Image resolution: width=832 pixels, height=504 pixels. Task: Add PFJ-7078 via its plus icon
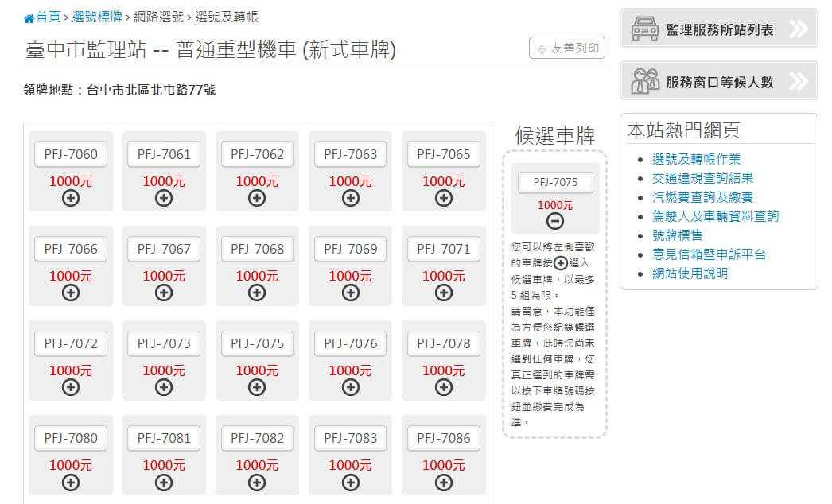click(443, 387)
